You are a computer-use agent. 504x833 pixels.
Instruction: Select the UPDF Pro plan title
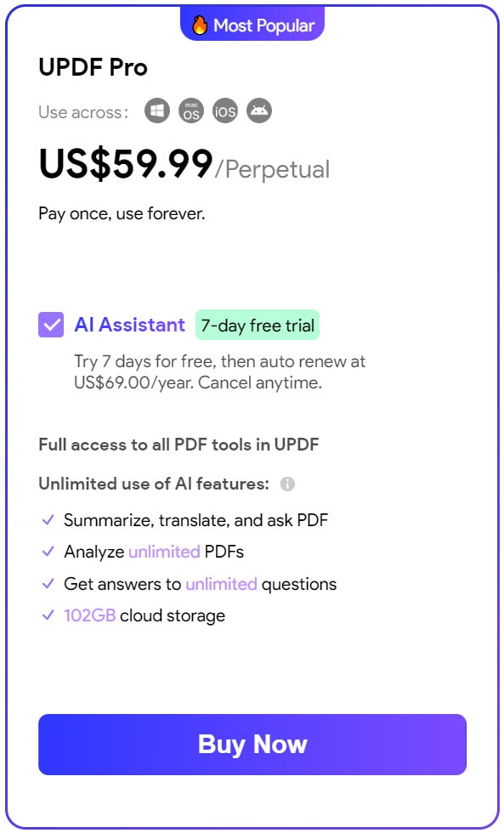point(93,67)
